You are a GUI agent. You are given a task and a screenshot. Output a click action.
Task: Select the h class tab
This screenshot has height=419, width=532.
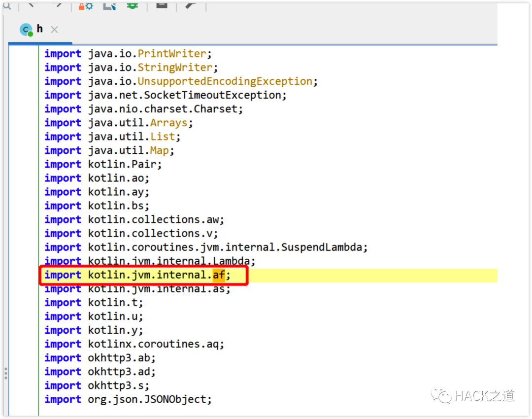[40, 29]
